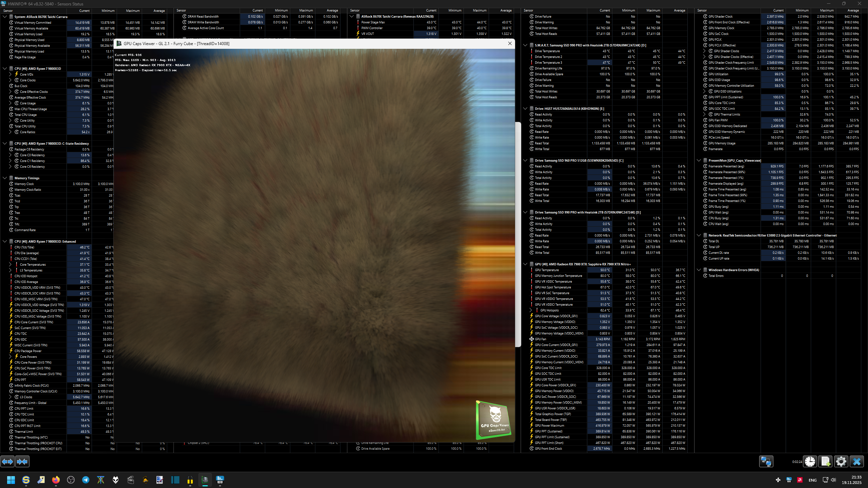
Task: Open Telegram from the taskbar
Action: 86,480
